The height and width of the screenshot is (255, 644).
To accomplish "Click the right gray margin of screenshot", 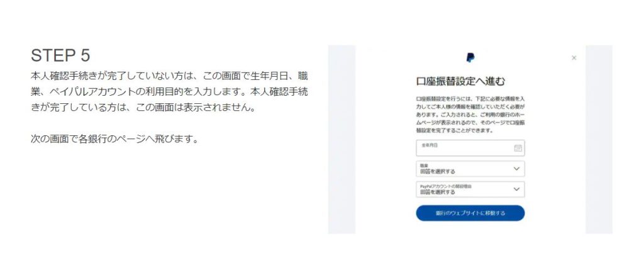I will (599, 139).
